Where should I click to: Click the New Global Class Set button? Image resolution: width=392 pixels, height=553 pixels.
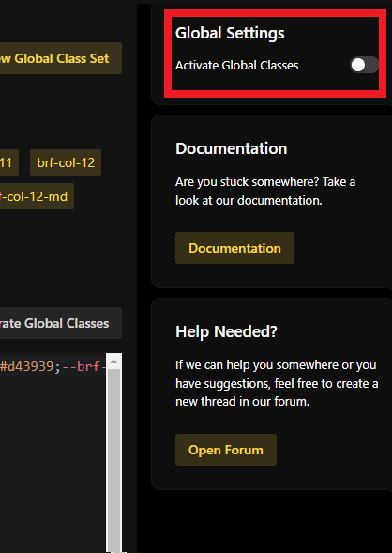61,58
